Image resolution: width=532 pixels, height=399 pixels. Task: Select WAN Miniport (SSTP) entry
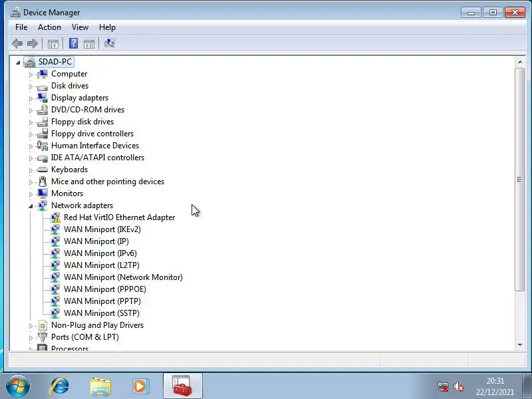[102, 313]
